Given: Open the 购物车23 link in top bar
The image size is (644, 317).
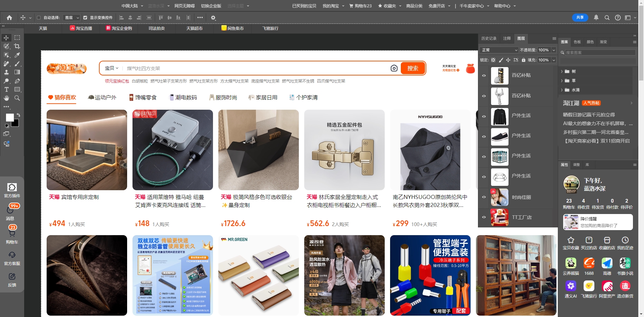Looking at the screenshot, I should pos(361,6).
